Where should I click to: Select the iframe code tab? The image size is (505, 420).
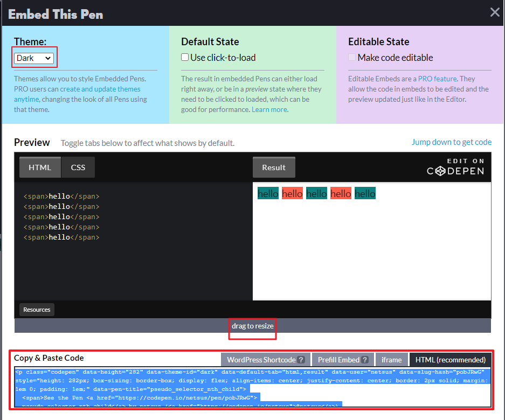click(392, 360)
